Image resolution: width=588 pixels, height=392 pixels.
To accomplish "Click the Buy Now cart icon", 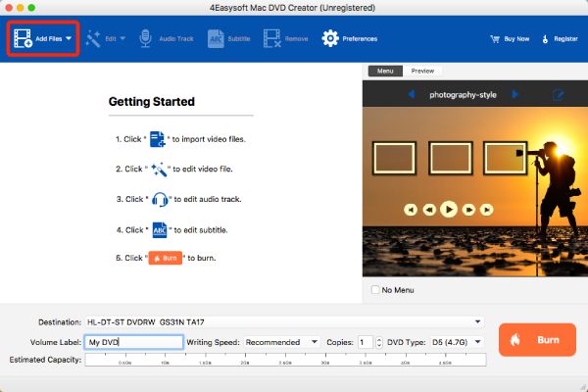I will coord(495,38).
